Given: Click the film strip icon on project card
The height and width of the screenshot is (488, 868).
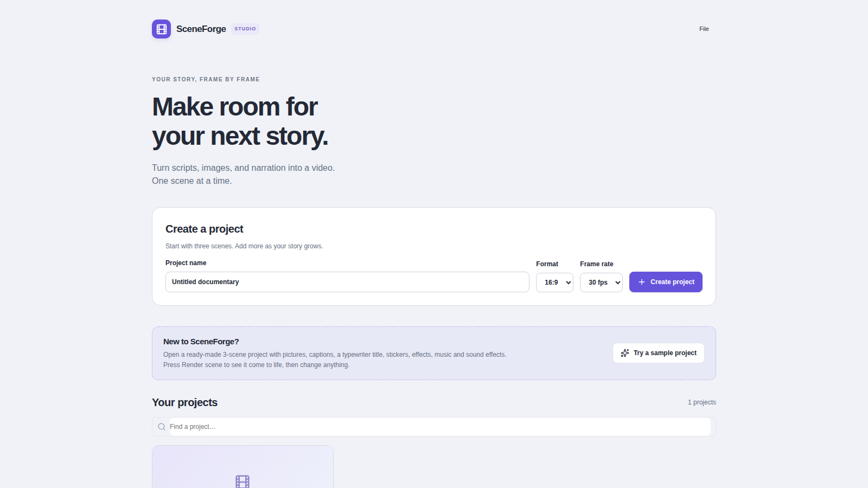Looking at the screenshot, I should tap(242, 481).
